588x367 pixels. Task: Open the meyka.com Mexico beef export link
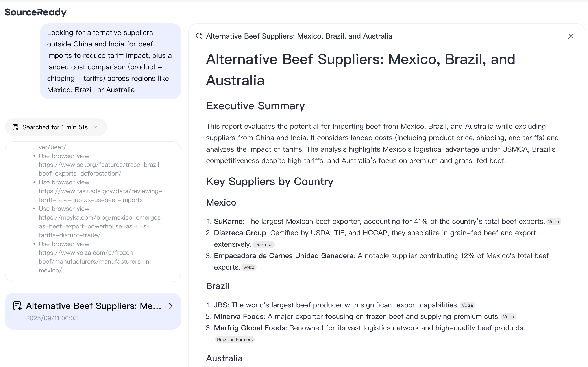101,226
